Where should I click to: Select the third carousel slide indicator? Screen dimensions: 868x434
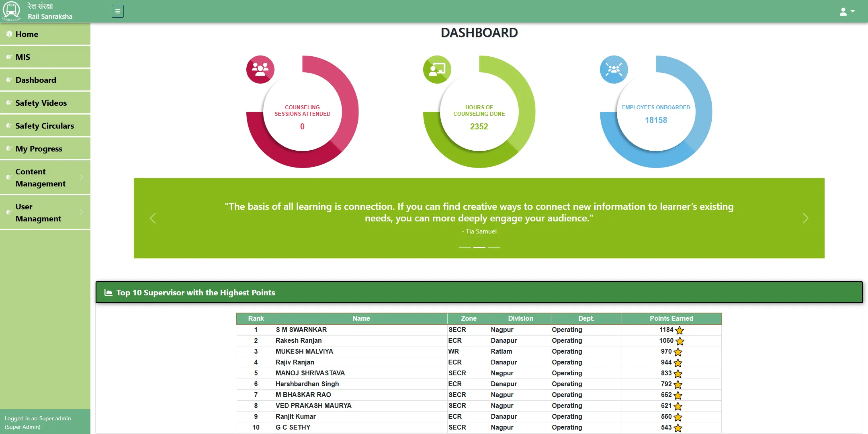point(494,247)
